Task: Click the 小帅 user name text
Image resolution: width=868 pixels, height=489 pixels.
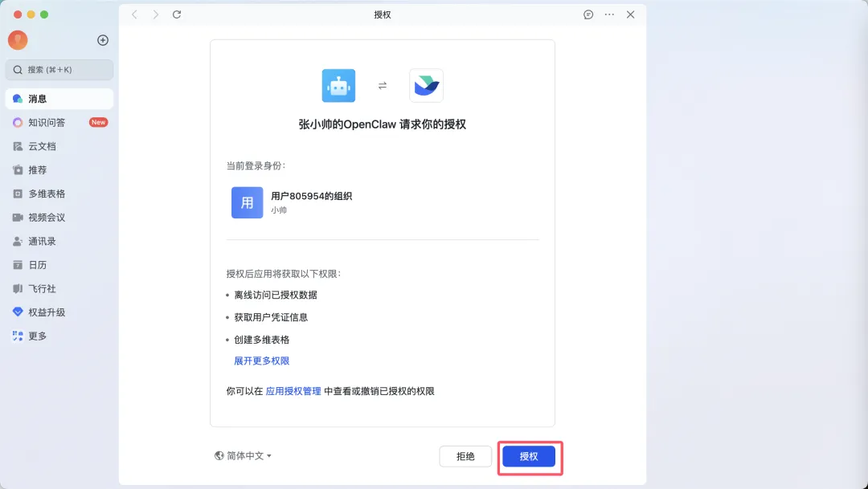Action: 279,210
